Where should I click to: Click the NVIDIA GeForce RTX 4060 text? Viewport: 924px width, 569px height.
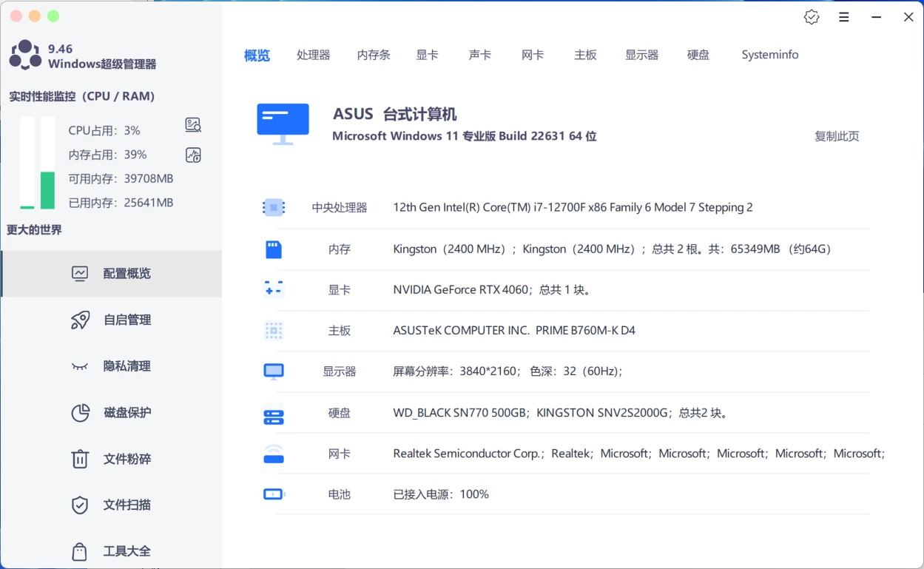493,290
